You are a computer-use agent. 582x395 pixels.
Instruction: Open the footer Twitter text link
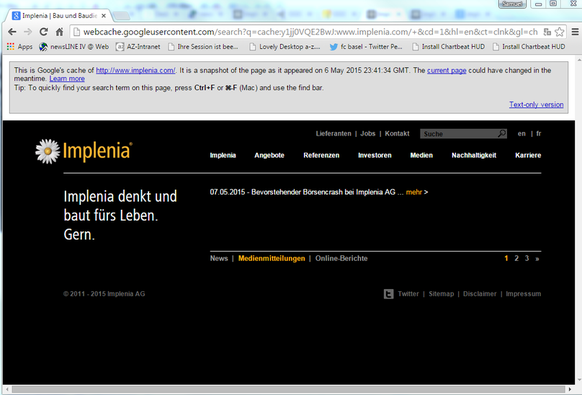click(408, 294)
